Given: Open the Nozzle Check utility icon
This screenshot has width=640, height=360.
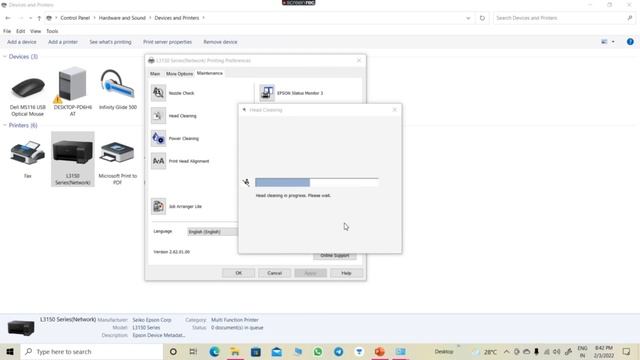Looking at the screenshot, I should [158, 93].
